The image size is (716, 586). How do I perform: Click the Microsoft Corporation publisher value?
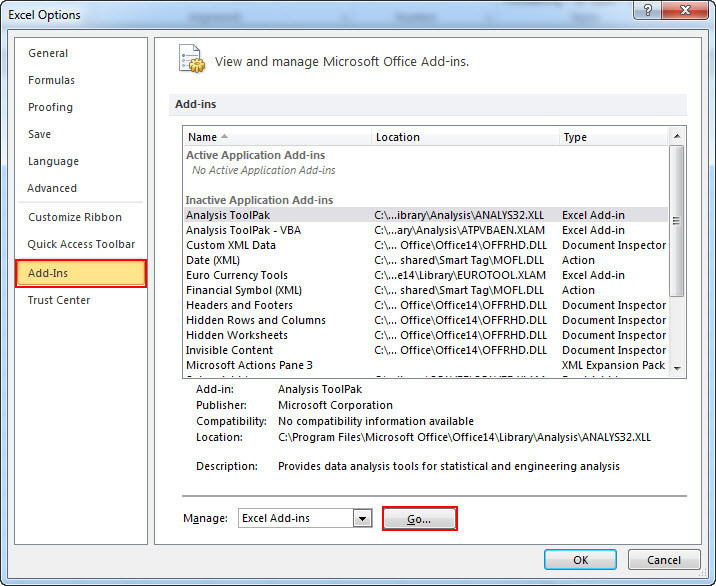(335, 405)
